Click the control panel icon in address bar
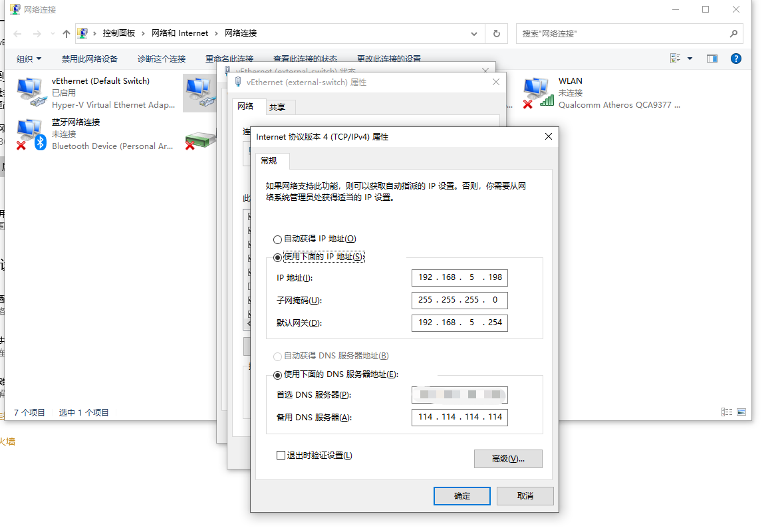782x532 pixels. tap(82, 33)
